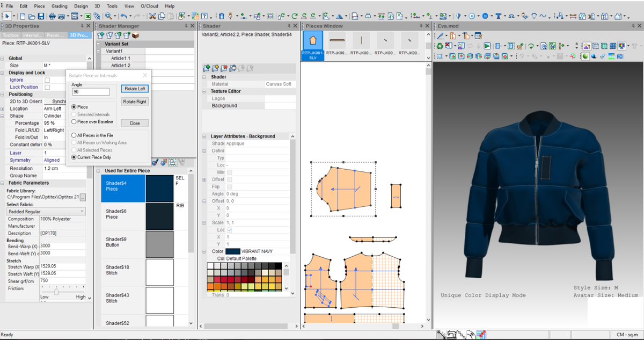The width and height of the screenshot is (644, 340).
Task: Select the Text tool icon
Action: pyautogui.click(x=499, y=16)
